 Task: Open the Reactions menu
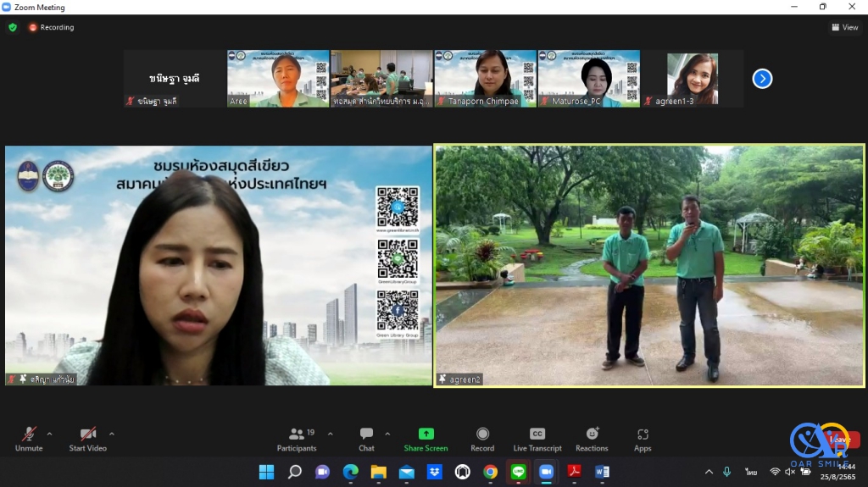click(x=592, y=438)
